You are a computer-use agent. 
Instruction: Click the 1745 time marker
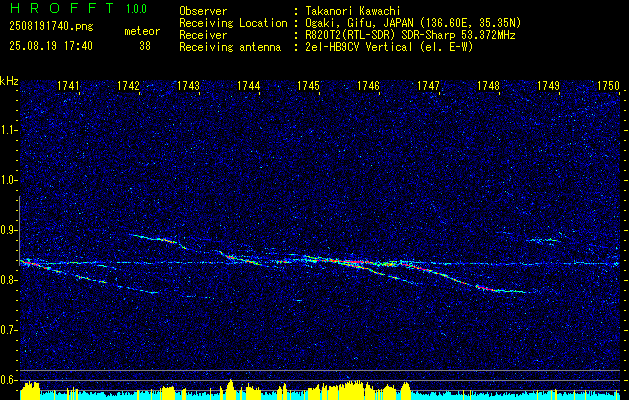[308, 85]
